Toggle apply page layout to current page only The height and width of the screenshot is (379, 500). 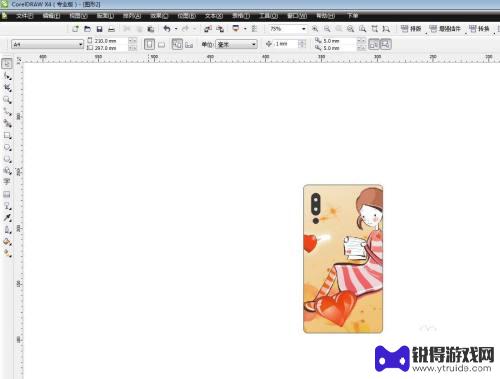pyautogui.click(x=189, y=44)
